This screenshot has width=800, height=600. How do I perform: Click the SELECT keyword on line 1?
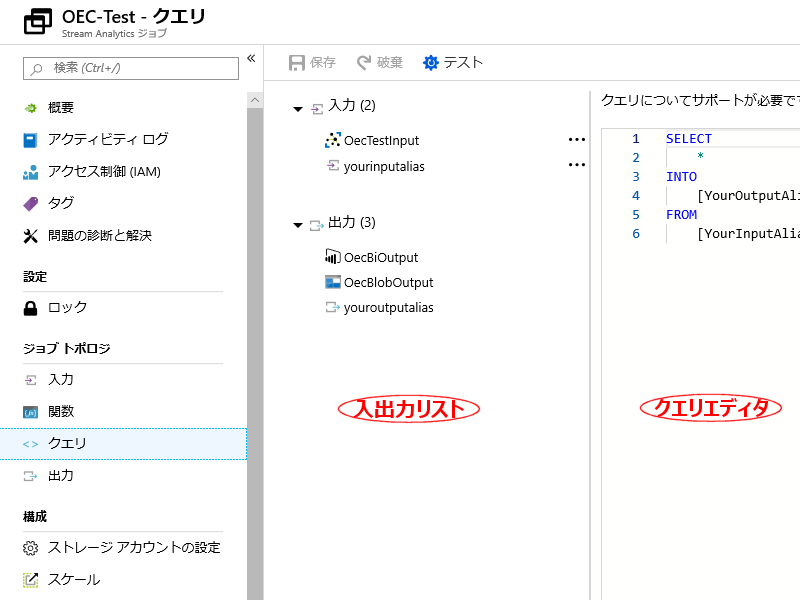click(688, 139)
